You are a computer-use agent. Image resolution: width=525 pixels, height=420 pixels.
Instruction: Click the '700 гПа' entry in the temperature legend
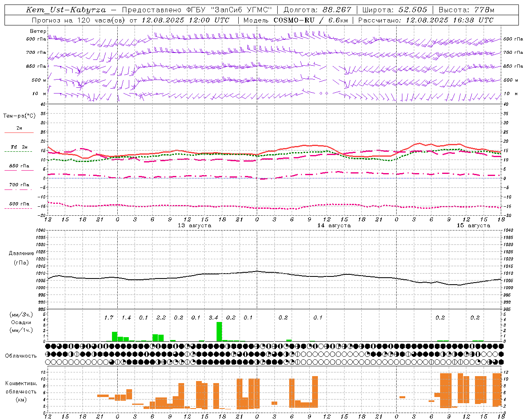pos(19,185)
